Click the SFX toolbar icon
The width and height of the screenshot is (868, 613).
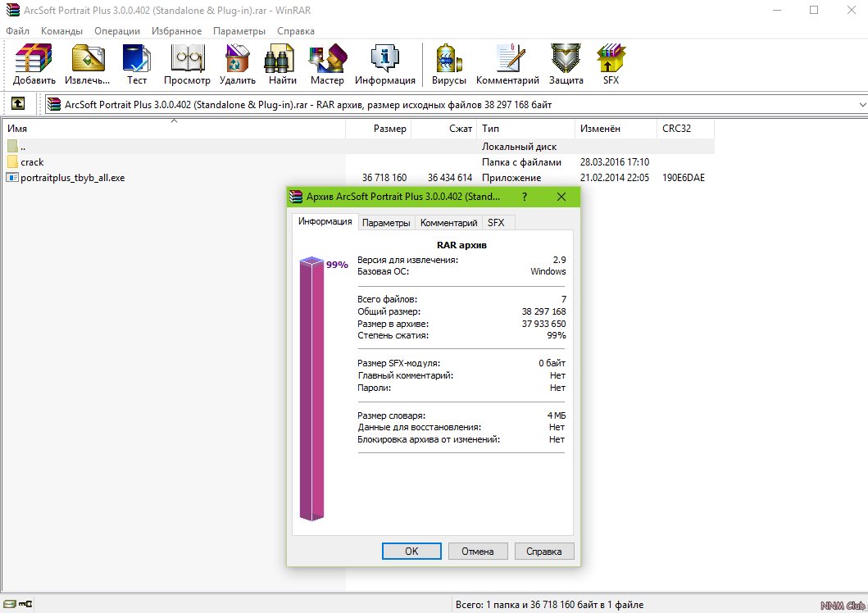[x=611, y=64]
